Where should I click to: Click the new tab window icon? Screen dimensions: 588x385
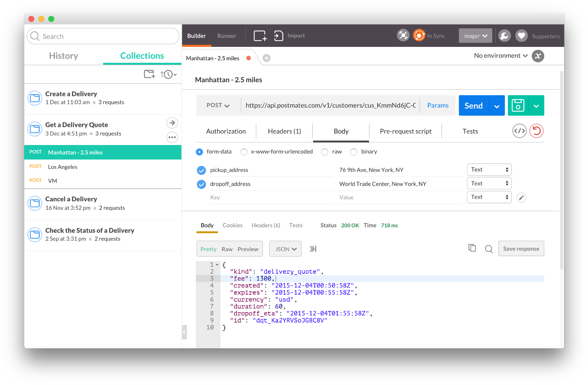click(x=260, y=36)
